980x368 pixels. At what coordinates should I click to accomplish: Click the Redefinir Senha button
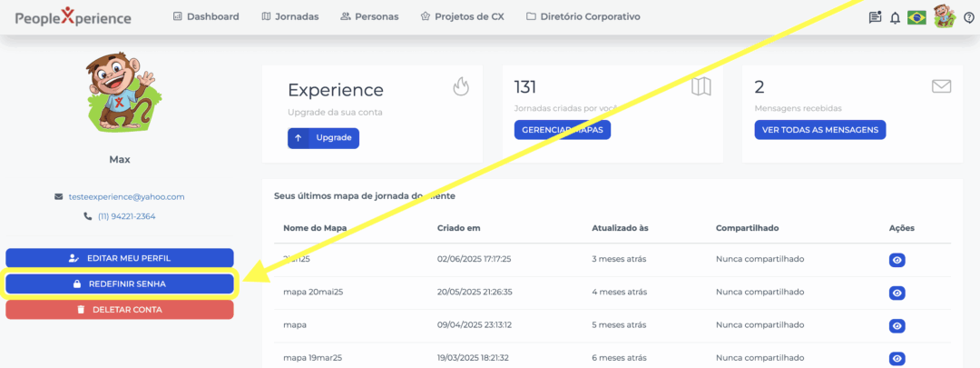pos(120,283)
